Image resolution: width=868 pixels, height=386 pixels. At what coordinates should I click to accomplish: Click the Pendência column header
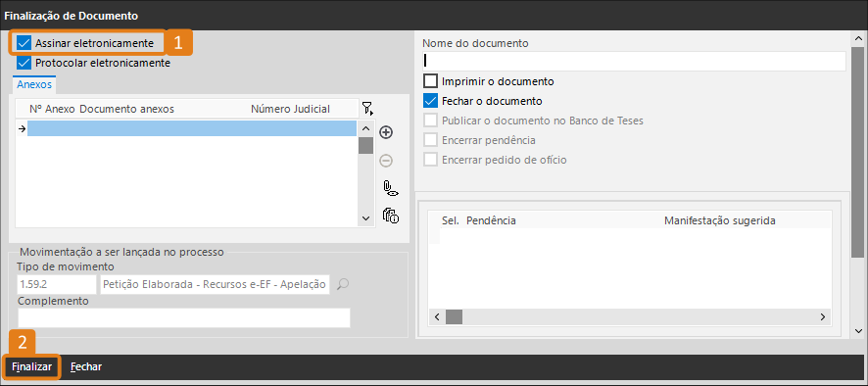pyautogui.click(x=491, y=220)
